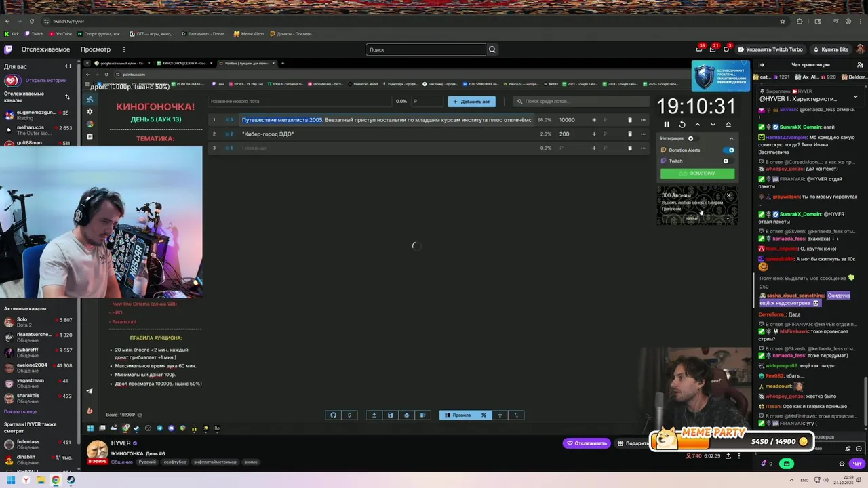Click the percent icon in auction toolbar
The height and width of the screenshot is (488, 868).
click(x=484, y=415)
